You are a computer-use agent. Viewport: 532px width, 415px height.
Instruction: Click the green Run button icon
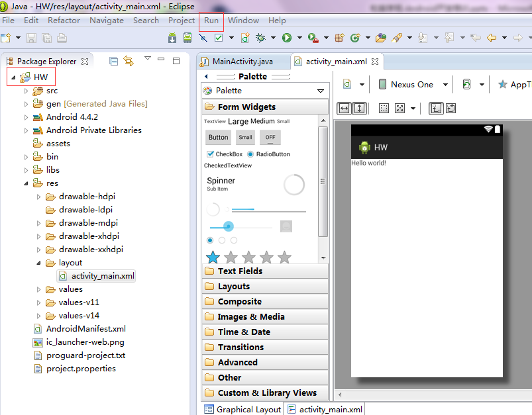[x=287, y=38]
